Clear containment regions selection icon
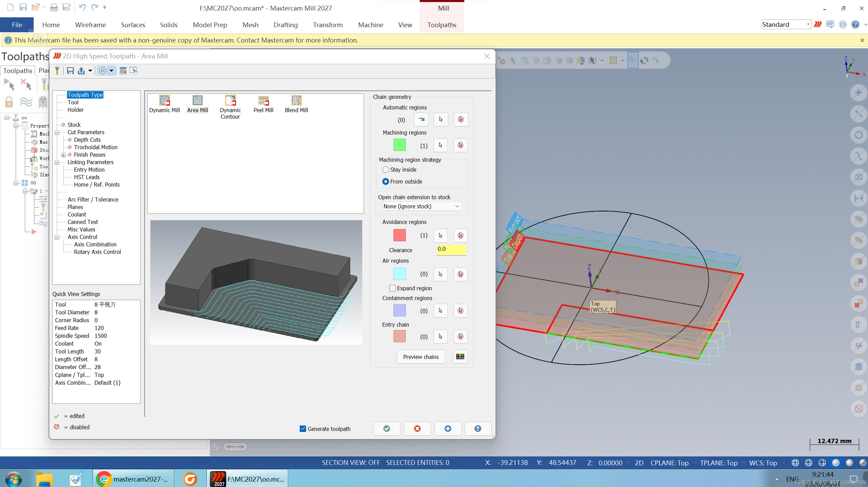 pyautogui.click(x=461, y=311)
